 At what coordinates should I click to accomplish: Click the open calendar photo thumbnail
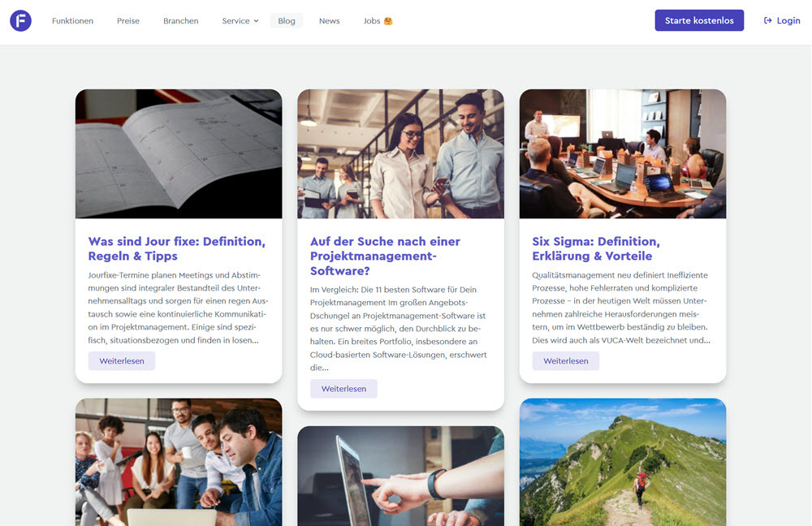[179, 153]
